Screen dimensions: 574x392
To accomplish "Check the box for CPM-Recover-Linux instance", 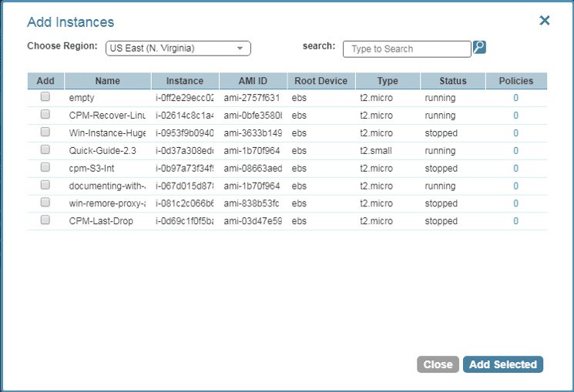I will (x=45, y=114).
